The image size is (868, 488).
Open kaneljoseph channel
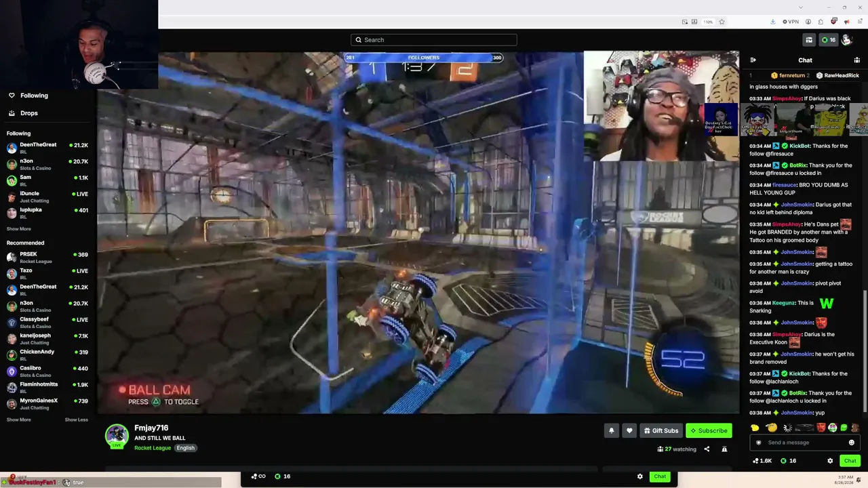click(47, 338)
